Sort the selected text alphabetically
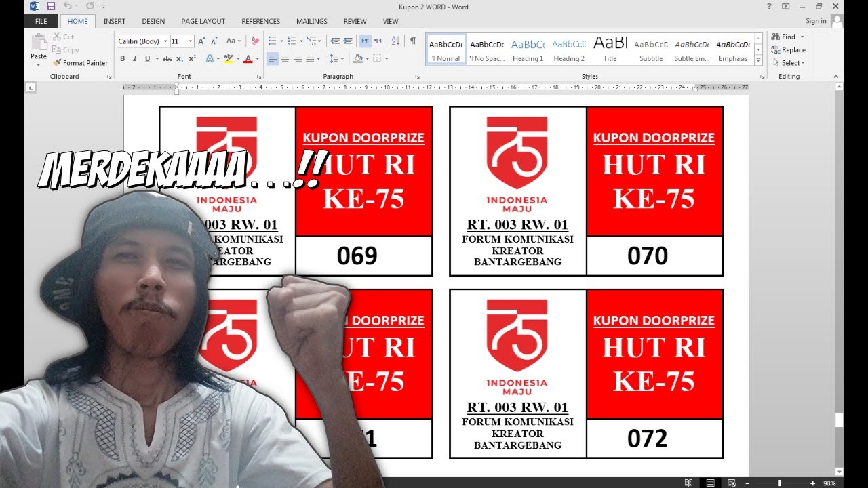This screenshot has height=488, width=868. [x=396, y=41]
